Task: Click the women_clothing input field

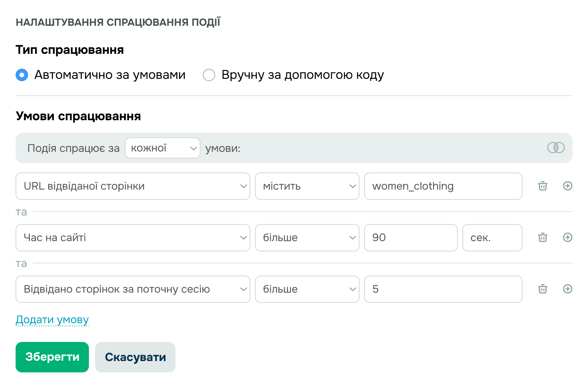Action: pos(443,186)
